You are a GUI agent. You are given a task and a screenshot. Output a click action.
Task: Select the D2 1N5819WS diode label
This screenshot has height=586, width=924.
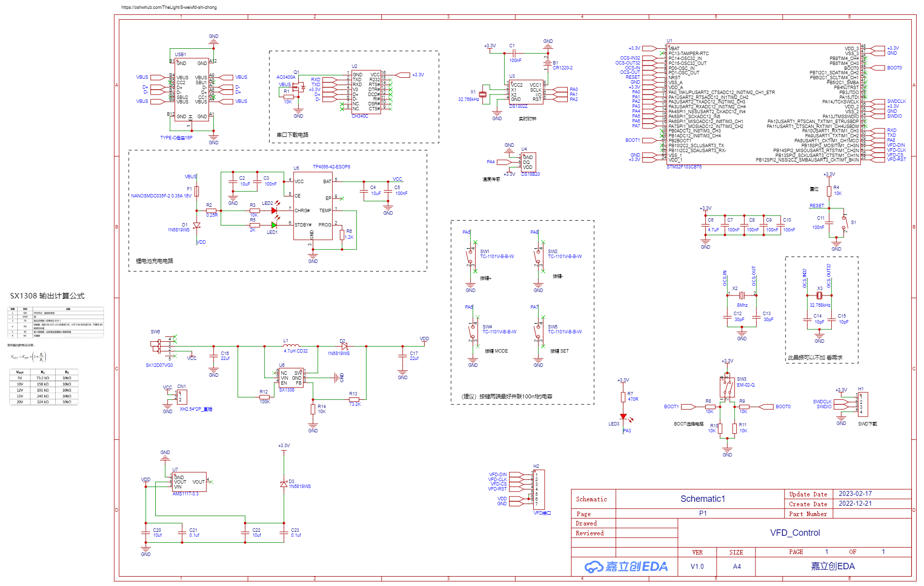(339, 354)
